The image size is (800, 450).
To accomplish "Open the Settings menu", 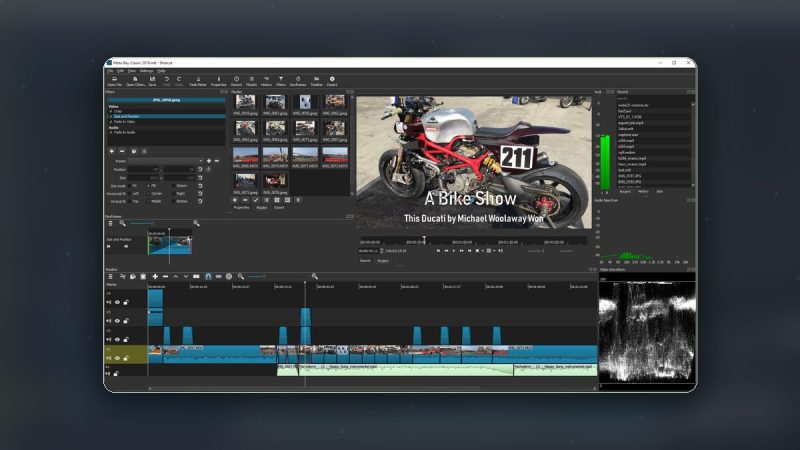I will pos(146,71).
